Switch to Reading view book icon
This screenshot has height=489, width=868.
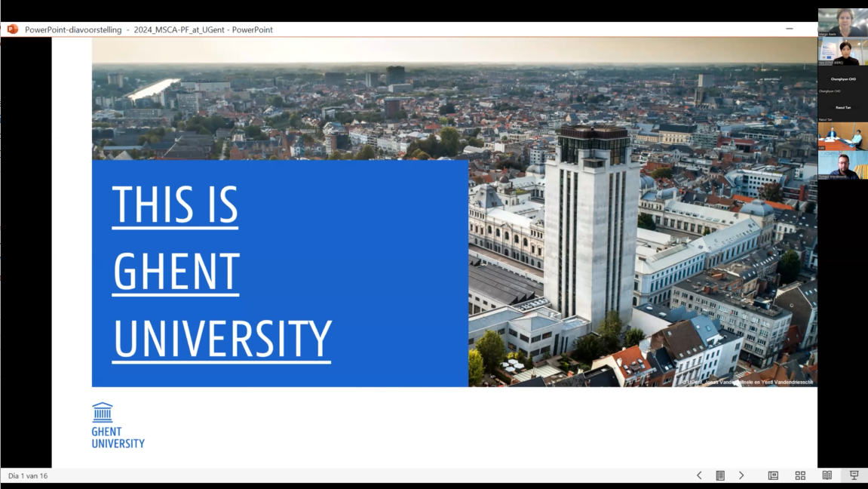point(827,475)
